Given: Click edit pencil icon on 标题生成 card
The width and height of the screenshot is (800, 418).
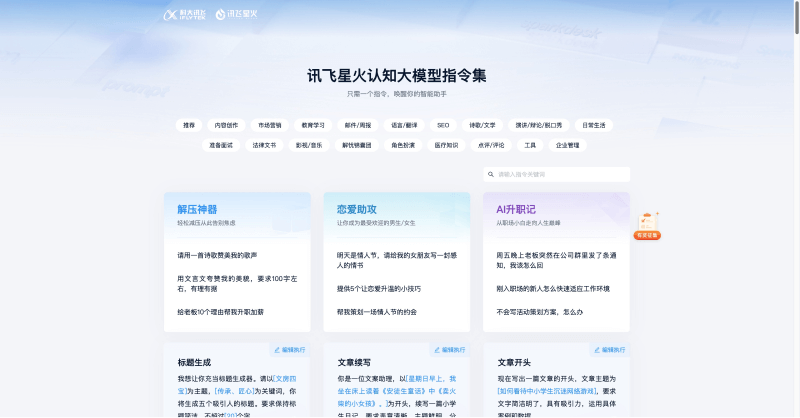Looking at the screenshot, I should point(277,350).
